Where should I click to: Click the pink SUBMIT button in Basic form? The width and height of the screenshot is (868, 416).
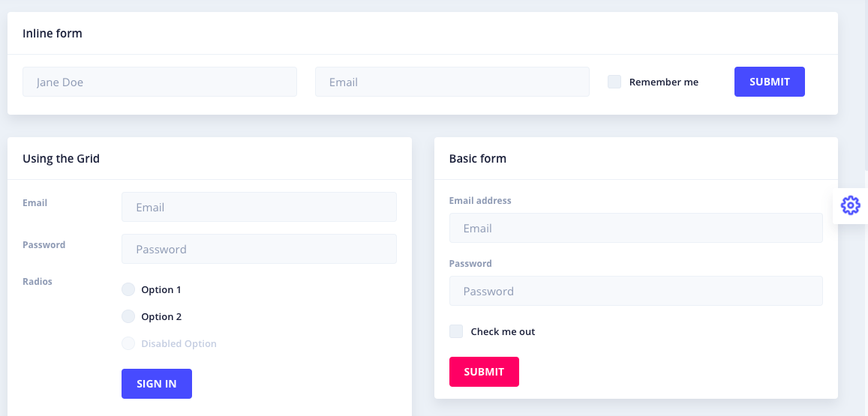pyautogui.click(x=484, y=372)
